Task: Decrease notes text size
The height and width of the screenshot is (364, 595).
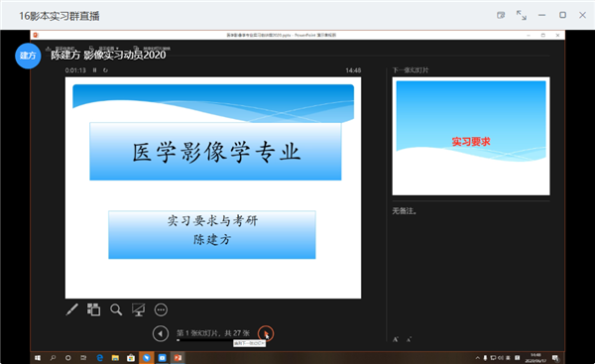Action: pyautogui.click(x=409, y=339)
